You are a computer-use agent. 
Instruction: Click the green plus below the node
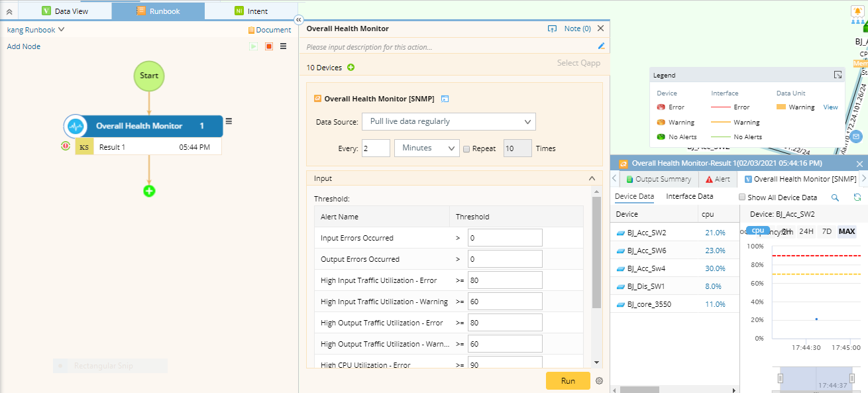[149, 191]
